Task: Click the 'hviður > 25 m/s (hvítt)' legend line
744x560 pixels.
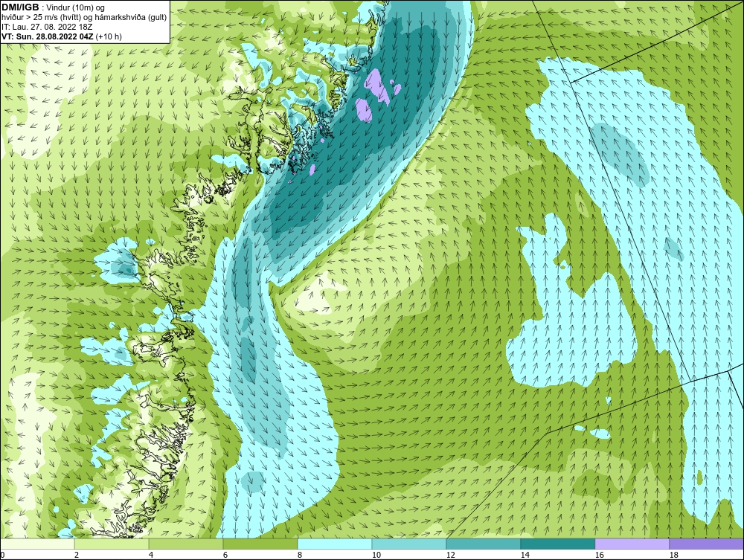Action: (x=40, y=17)
